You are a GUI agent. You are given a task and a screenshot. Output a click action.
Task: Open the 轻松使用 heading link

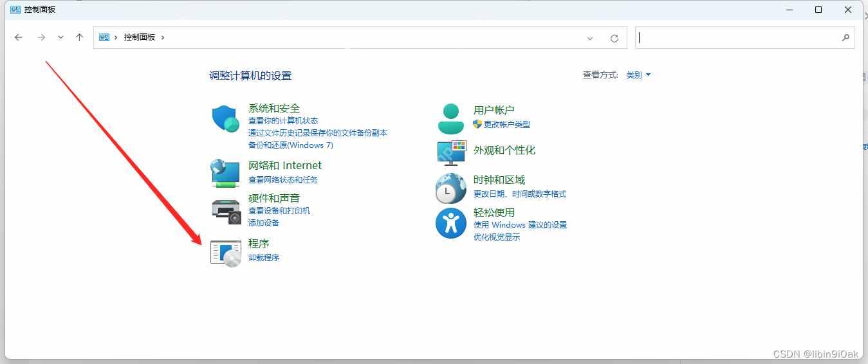(x=494, y=213)
